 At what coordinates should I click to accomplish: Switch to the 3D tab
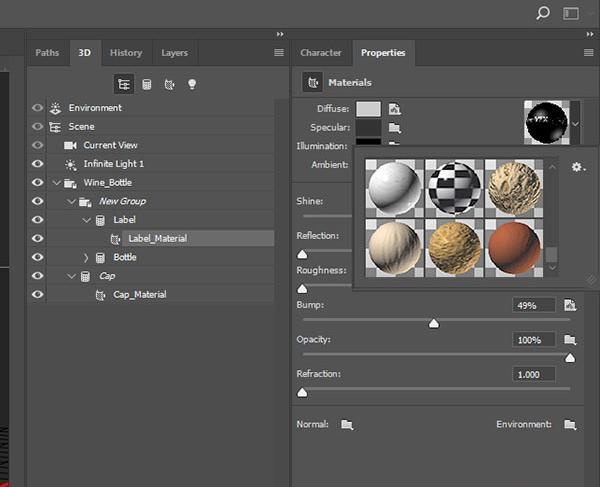click(x=85, y=53)
